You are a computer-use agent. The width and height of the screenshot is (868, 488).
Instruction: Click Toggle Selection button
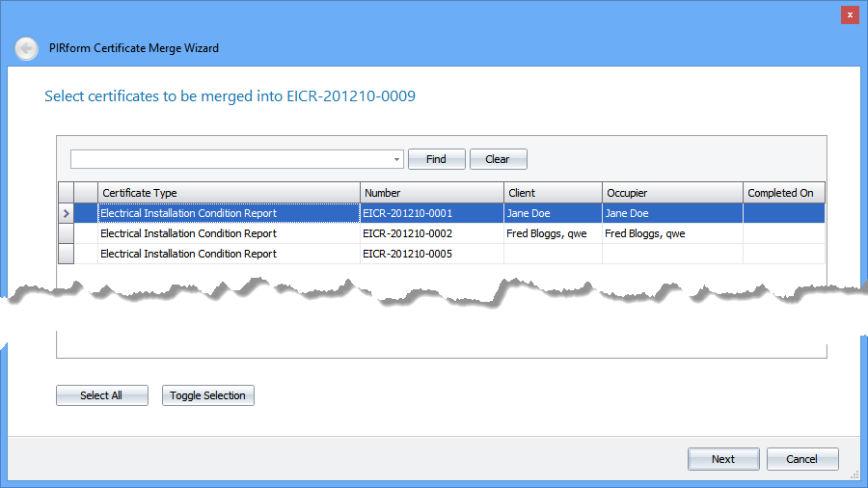(x=207, y=395)
